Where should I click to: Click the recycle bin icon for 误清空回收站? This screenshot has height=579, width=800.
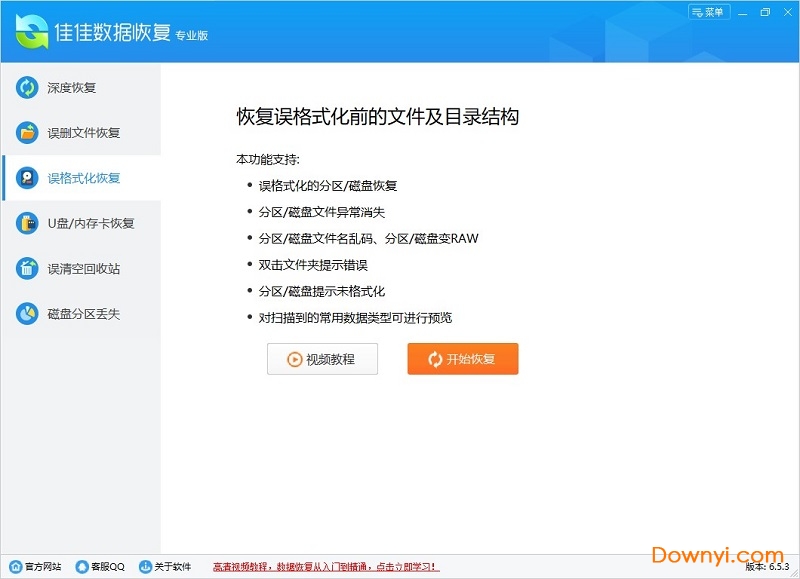pos(27,268)
